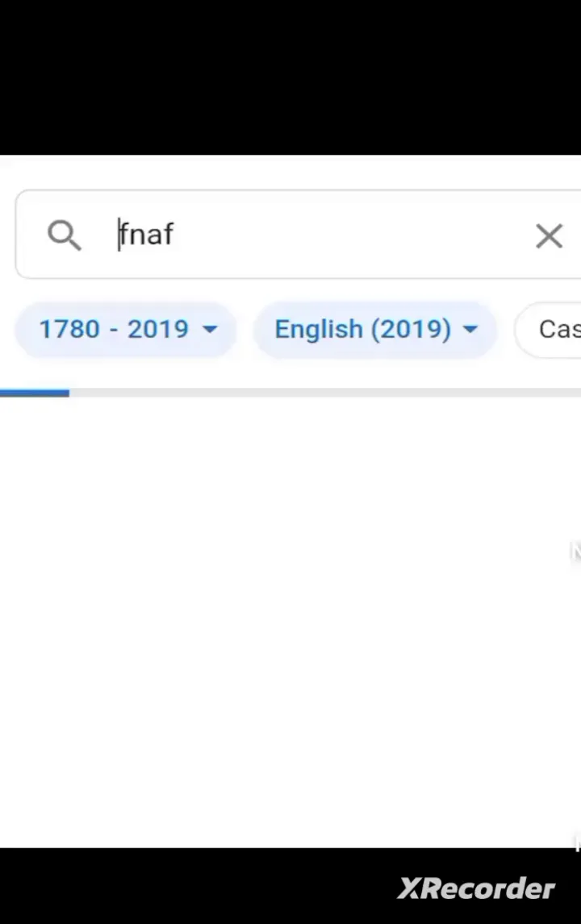This screenshot has height=924, width=581.
Task: Click the '1780 - 2019' label text
Action: [113, 329]
